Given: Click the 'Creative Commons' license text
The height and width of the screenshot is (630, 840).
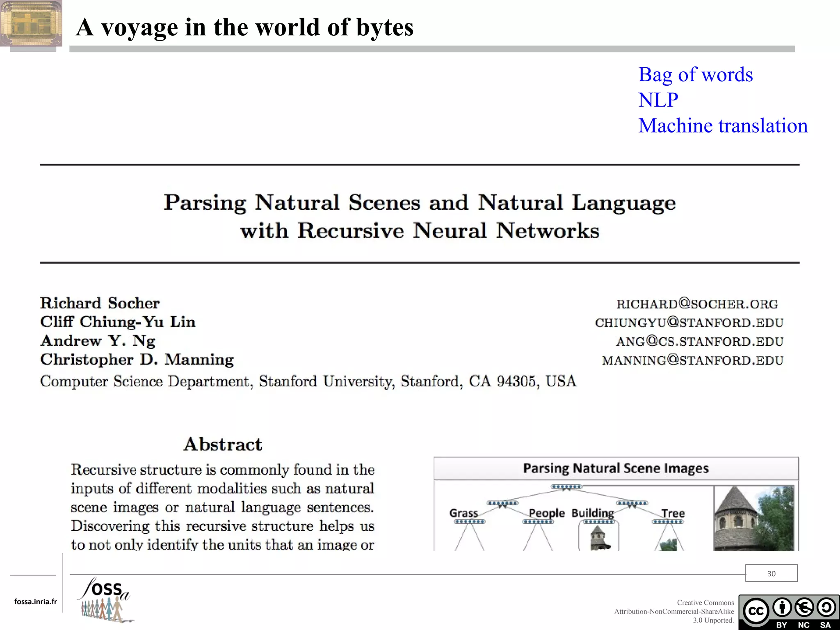Looking at the screenshot, I should pyautogui.click(x=705, y=603).
